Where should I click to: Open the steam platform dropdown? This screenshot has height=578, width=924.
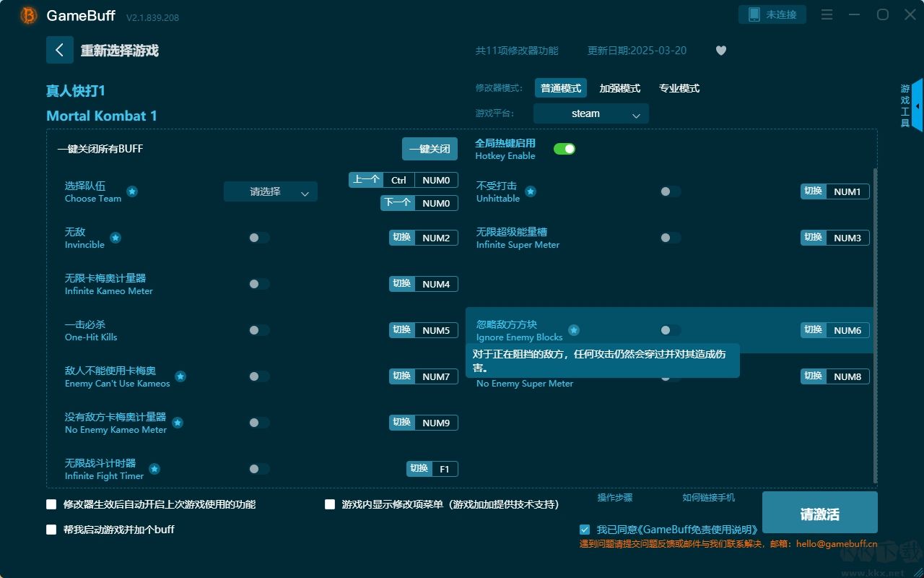[x=590, y=113]
